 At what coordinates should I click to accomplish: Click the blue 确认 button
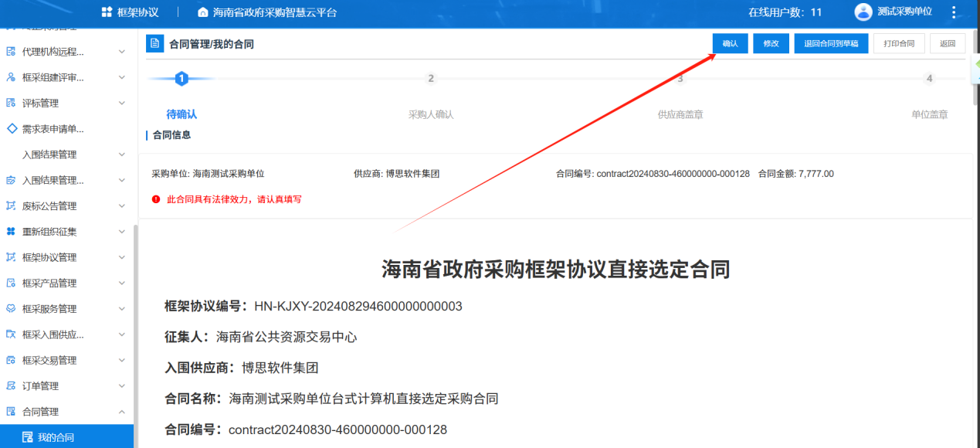[730, 44]
